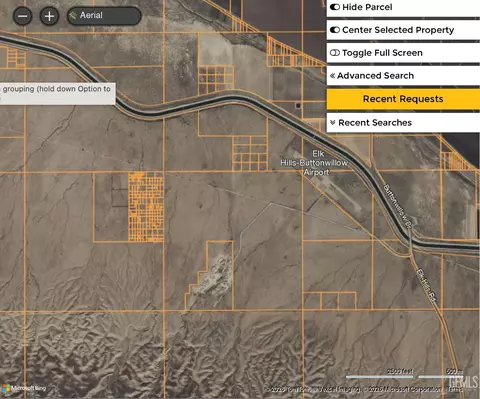The width and height of the screenshot is (480, 399).
Task: Expand the Recent Searches list
Action: 403,123
